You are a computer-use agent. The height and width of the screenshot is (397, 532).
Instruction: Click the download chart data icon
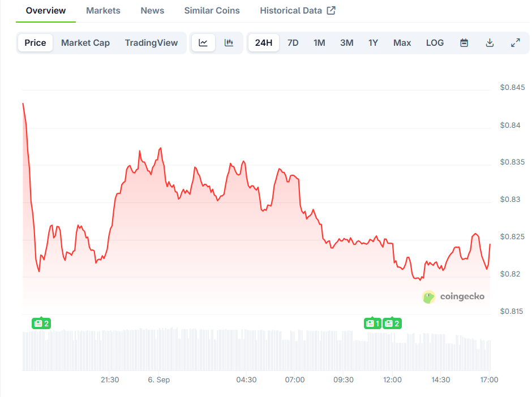point(490,43)
